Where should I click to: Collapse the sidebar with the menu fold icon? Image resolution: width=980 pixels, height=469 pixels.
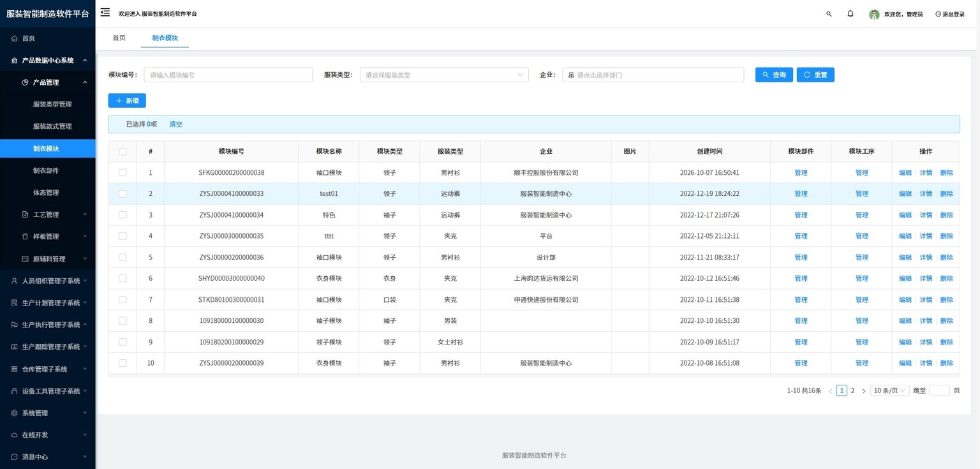pos(105,12)
